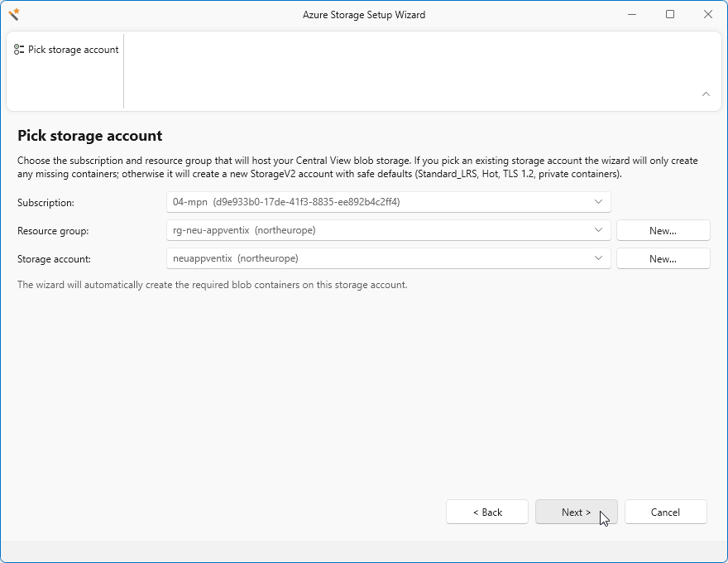Open the Subscription dropdown
This screenshot has width=728, height=563.
pos(389,202)
